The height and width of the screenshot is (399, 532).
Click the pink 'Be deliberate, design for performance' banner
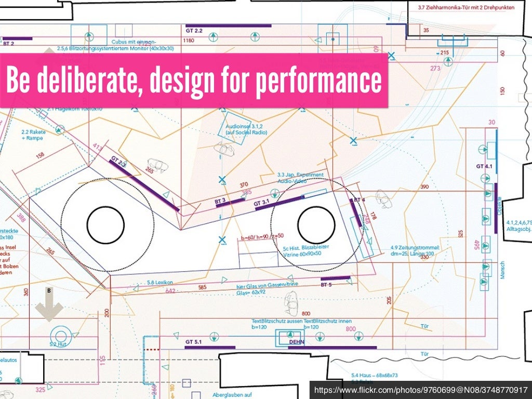coord(194,81)
